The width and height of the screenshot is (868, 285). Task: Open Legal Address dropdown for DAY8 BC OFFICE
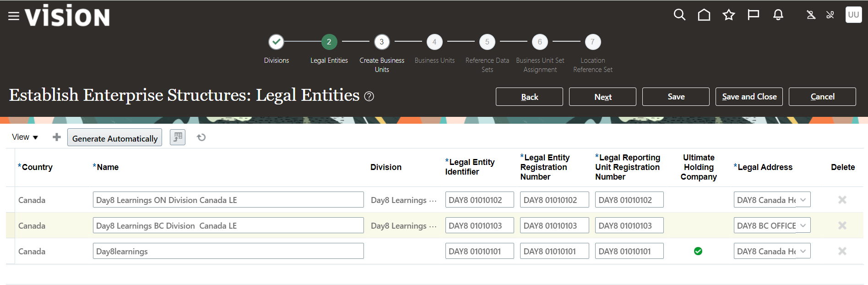coord(803,225)
